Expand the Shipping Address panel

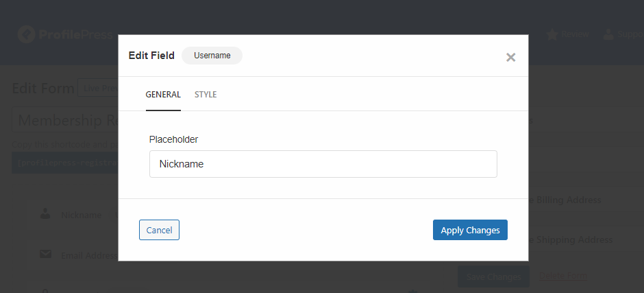[572, 240]
